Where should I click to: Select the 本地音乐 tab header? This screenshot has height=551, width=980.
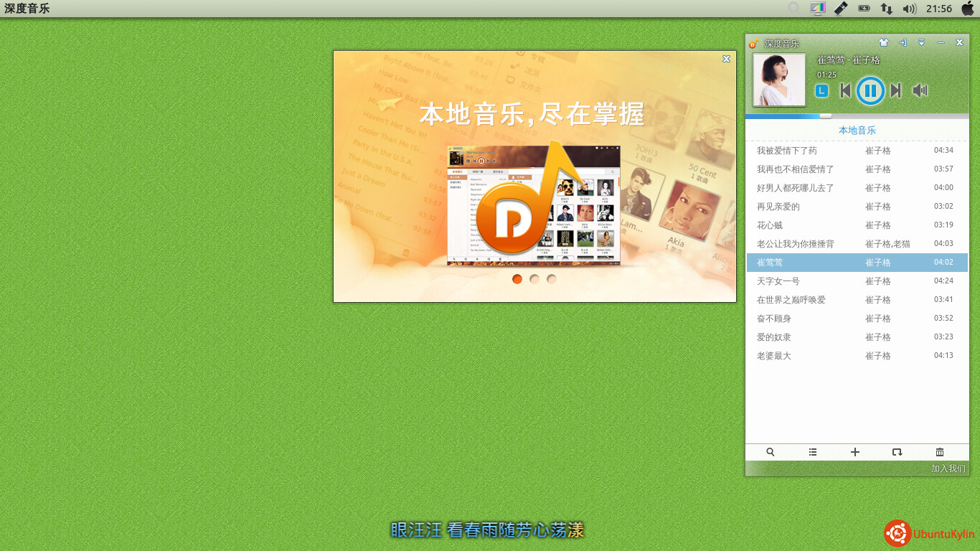click(857, 131)
